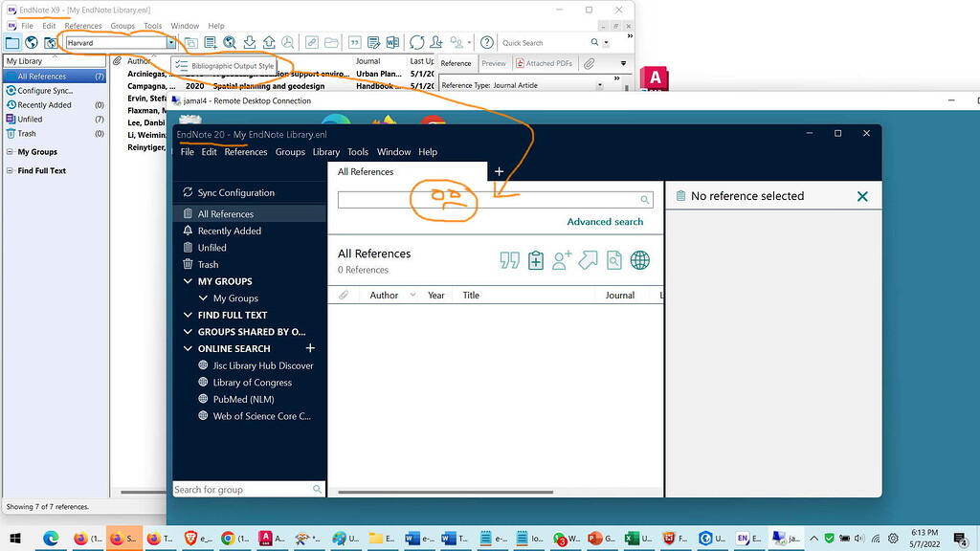Open Library menu in EndNote 20
The height and width of the screenshot is (551, 980).
pyautogui.click(x=326, y=152)
